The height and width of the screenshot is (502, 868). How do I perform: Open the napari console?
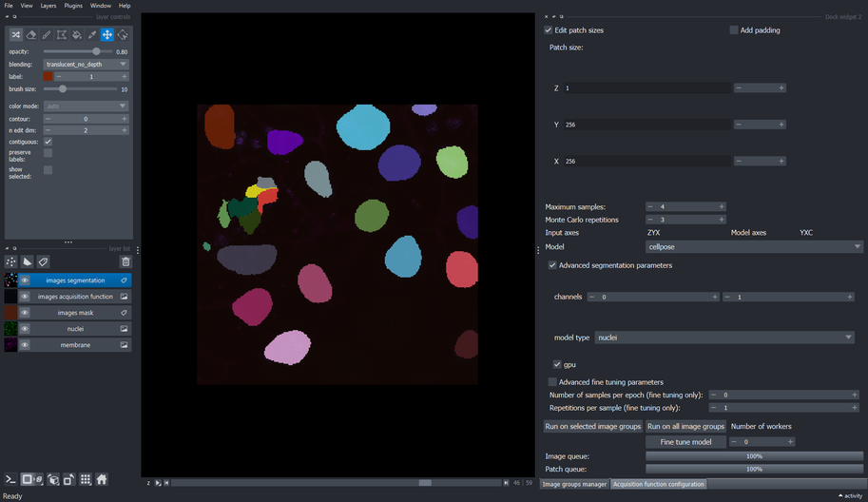(x=10, y=479)
